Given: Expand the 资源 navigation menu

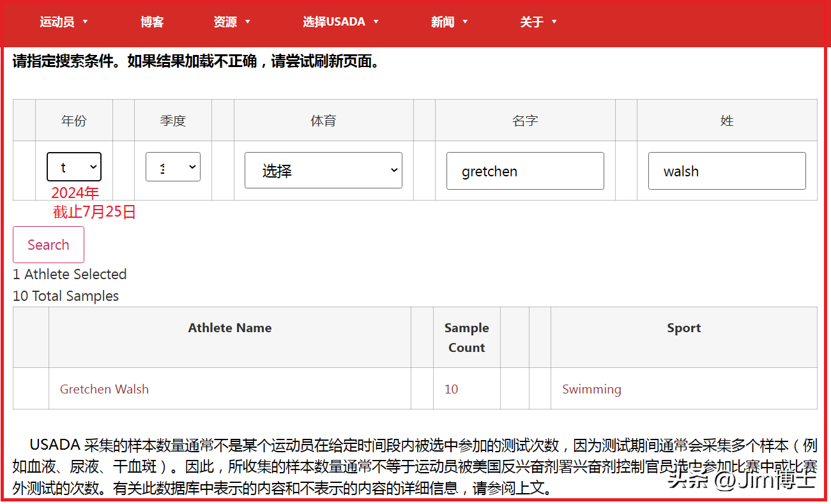Looking at the screenshot, I should tap(225, 22).
